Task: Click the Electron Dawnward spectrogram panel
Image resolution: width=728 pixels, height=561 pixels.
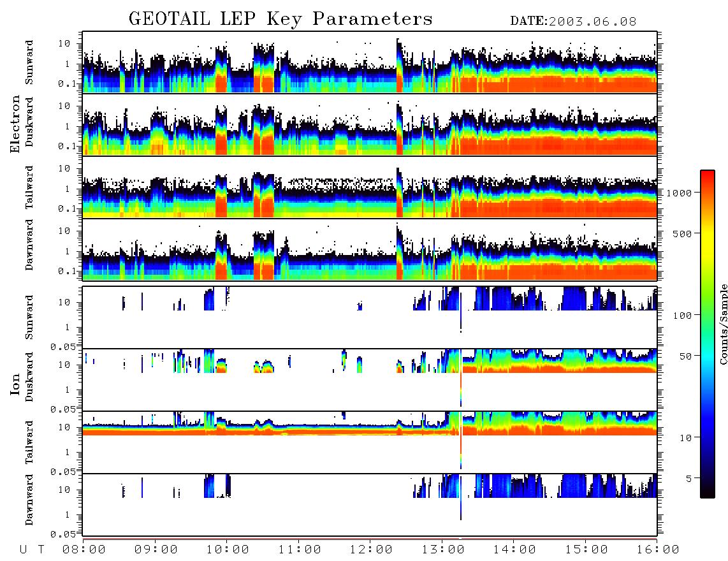Action: 370,250
